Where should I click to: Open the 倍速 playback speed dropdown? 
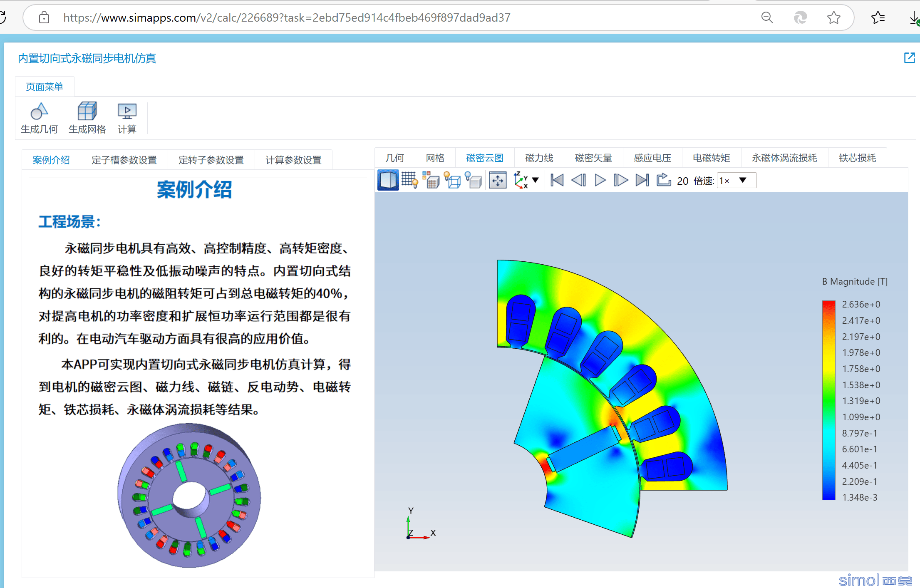coord(736,181)
